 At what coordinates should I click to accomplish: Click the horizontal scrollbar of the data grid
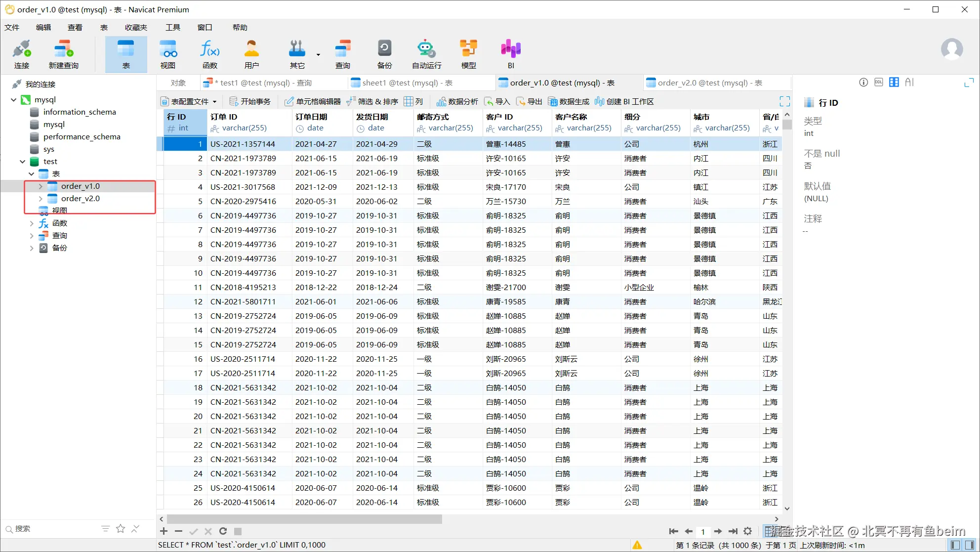(304, 519)
